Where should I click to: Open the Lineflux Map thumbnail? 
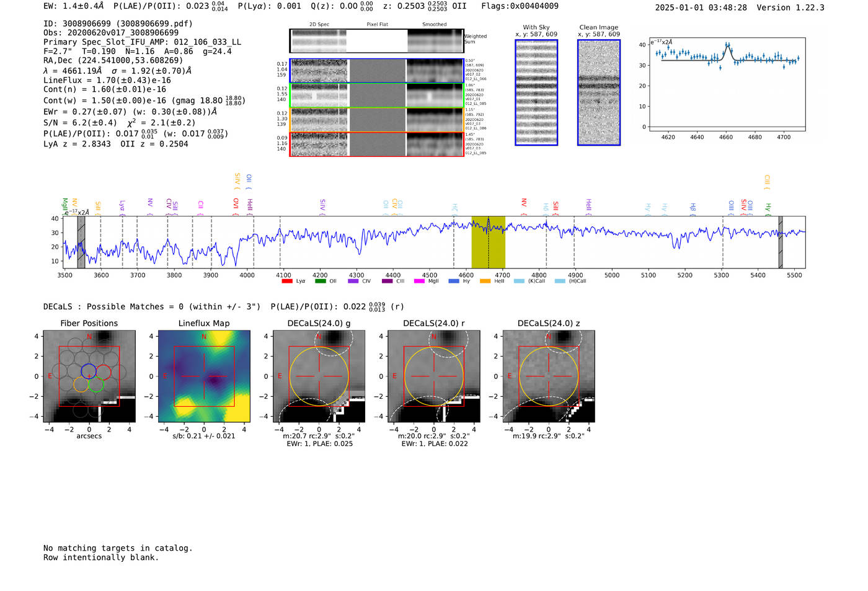204,376
